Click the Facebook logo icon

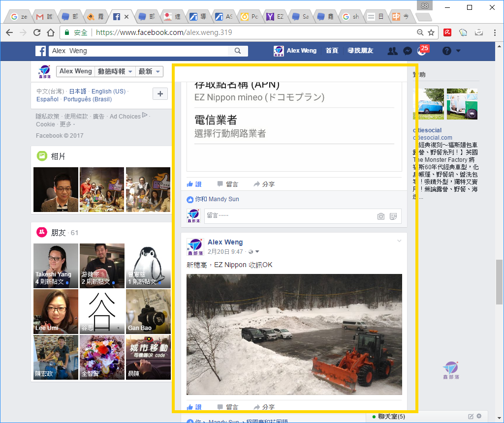40,51
